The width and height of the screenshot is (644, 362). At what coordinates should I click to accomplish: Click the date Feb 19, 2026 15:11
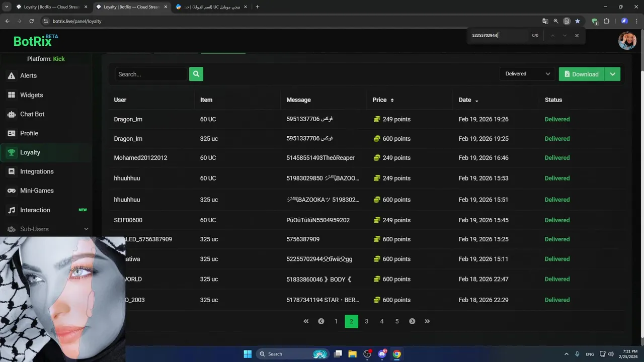[x=484, y=259]
